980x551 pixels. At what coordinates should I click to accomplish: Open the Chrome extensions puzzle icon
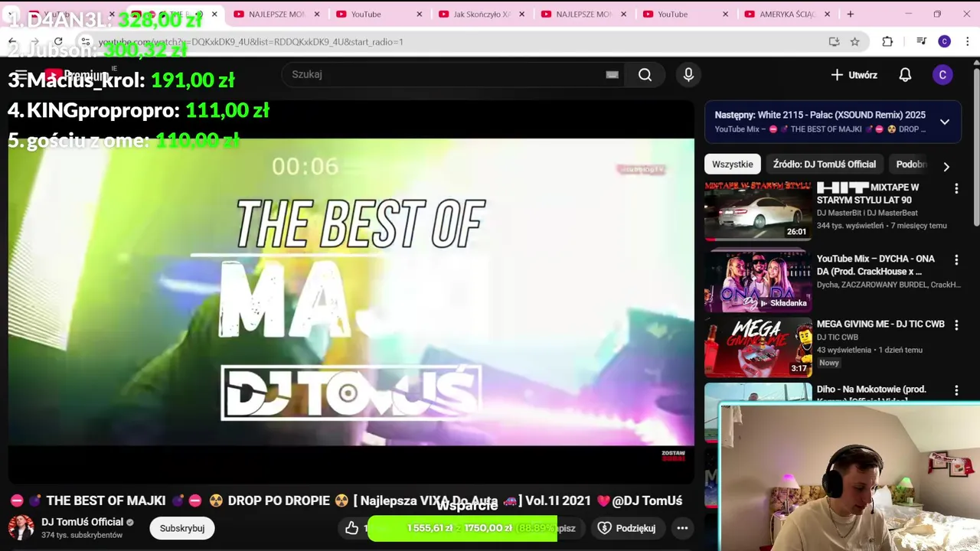tap(887, 41)
